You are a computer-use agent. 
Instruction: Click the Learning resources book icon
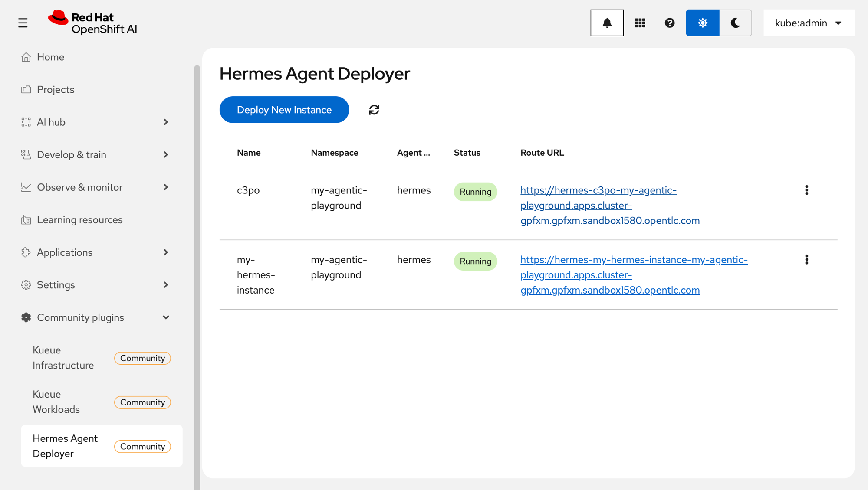(26, 220)
